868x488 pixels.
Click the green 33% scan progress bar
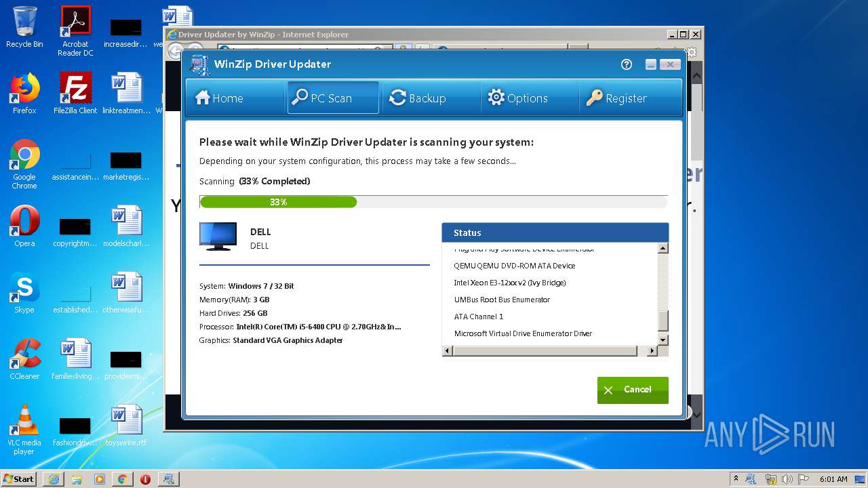[x=278, y=202]
